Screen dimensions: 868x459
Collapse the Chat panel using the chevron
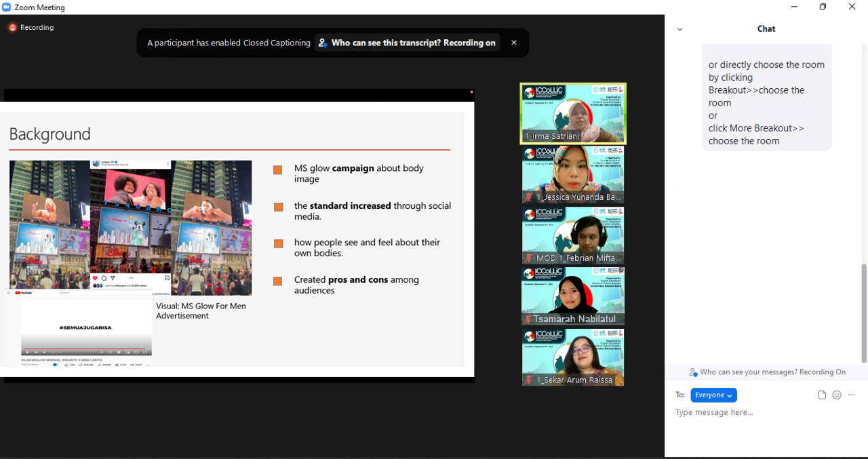point(680,29)
